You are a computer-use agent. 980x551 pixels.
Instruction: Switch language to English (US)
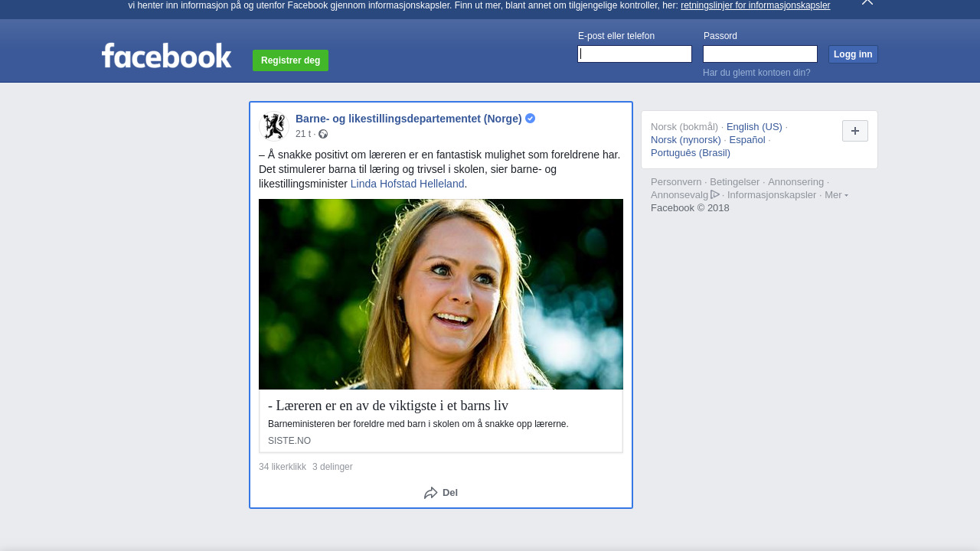pyautogui.click(x=754, y=127)
